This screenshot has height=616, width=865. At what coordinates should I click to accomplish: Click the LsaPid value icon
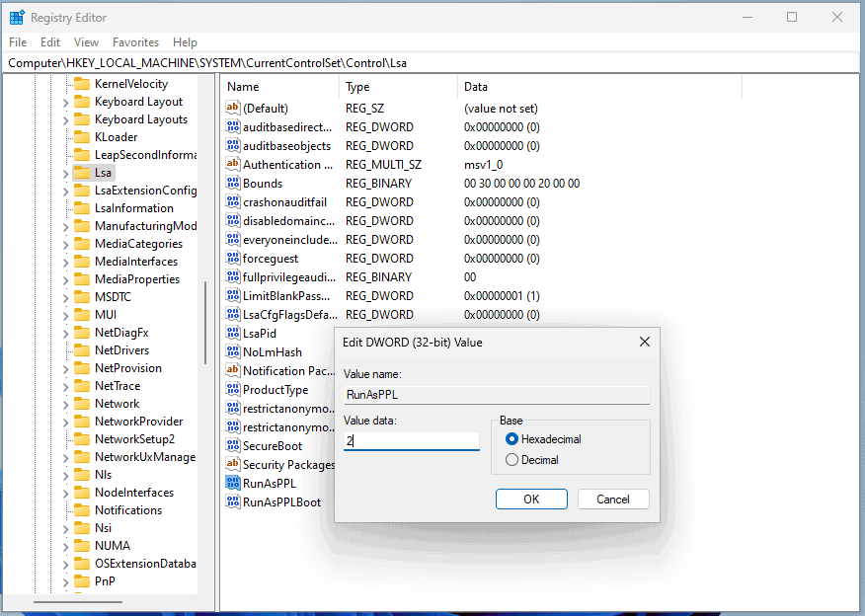233,333
